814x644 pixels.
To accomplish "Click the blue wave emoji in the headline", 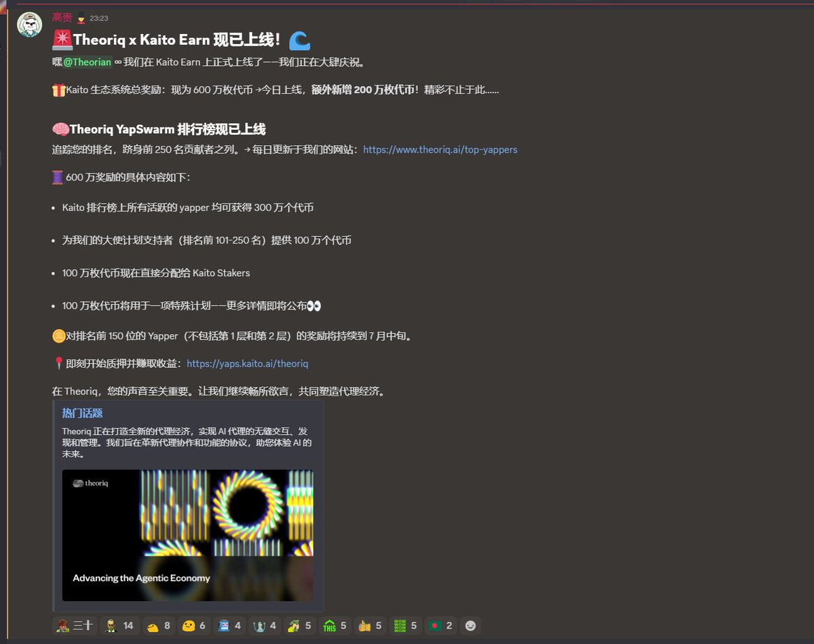I will tap(300, 41).
